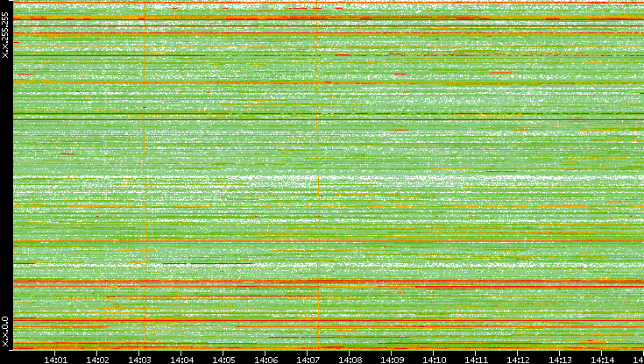Click the 14:08 time axis label

point(350,360)
